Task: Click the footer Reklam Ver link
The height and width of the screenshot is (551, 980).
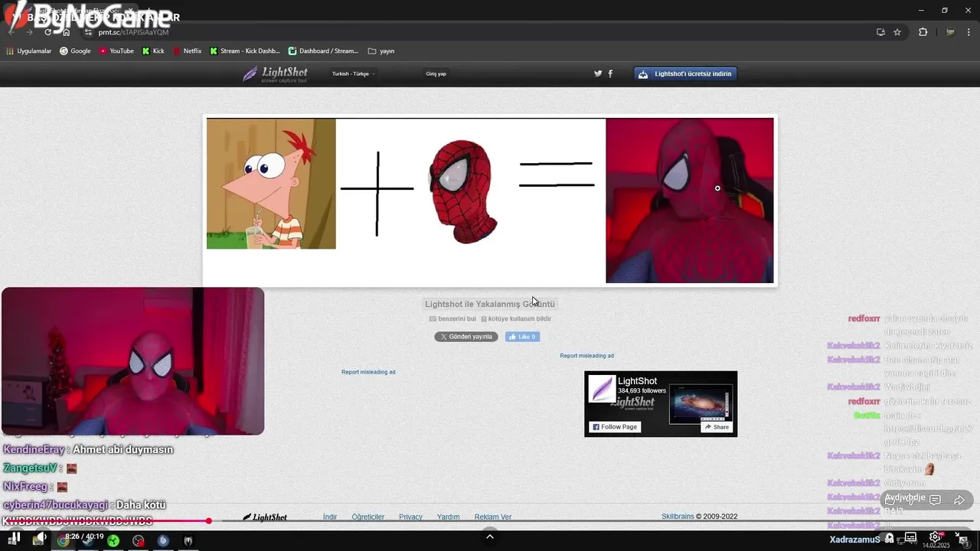Action: 493,517
